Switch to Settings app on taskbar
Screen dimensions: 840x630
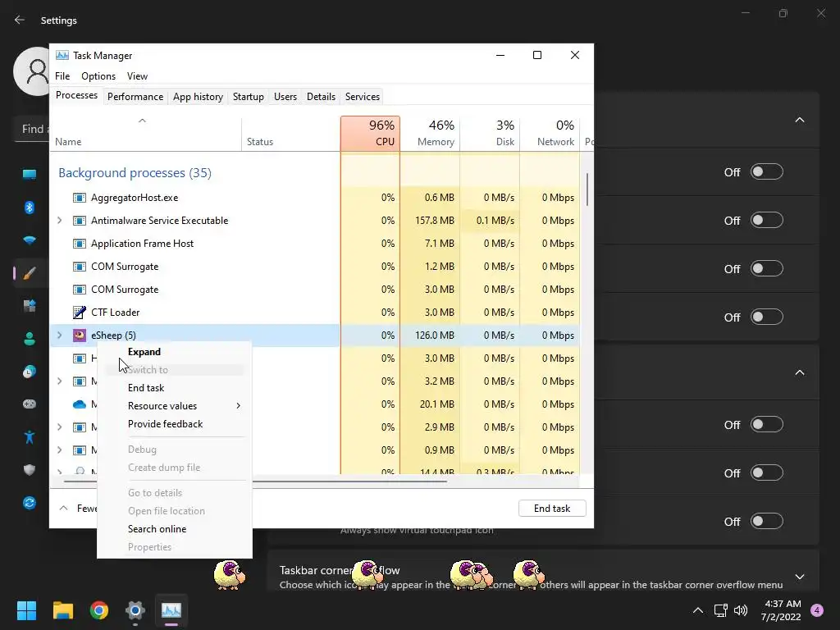[135, 610]
